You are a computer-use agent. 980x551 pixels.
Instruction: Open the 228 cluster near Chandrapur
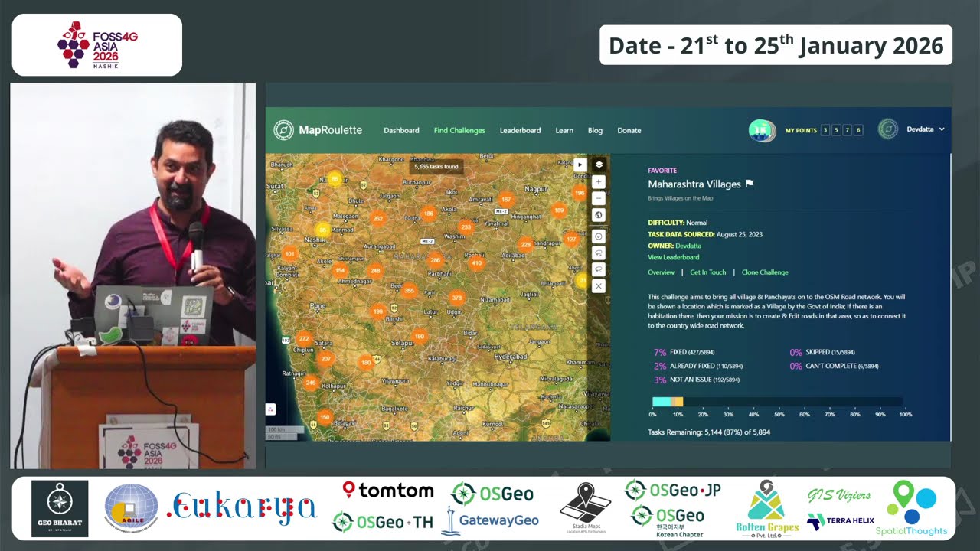pyautogui.click(x=525, y=245)
